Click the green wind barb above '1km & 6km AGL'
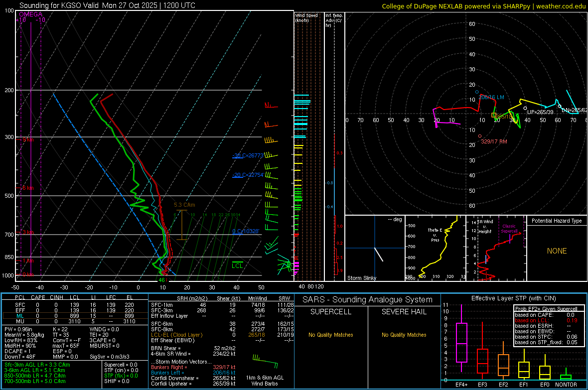 click(265, 361)
